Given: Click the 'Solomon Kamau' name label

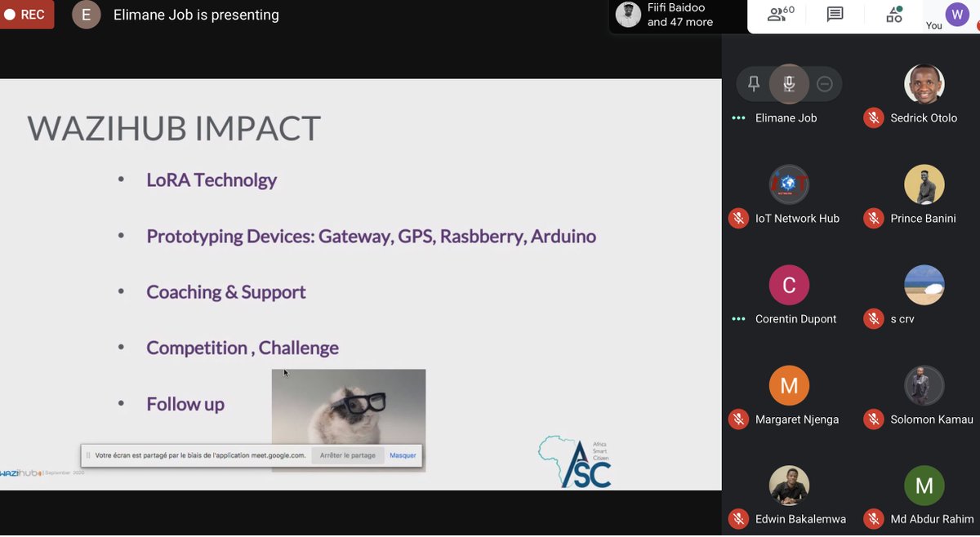Looking at the screenshot, I should pos(932,419).
